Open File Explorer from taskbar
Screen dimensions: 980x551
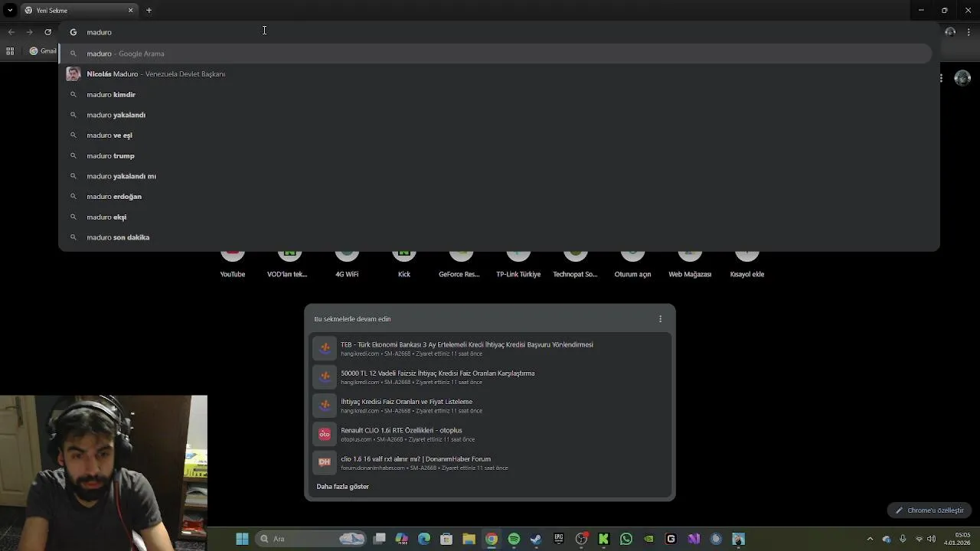tap(469, 539)
